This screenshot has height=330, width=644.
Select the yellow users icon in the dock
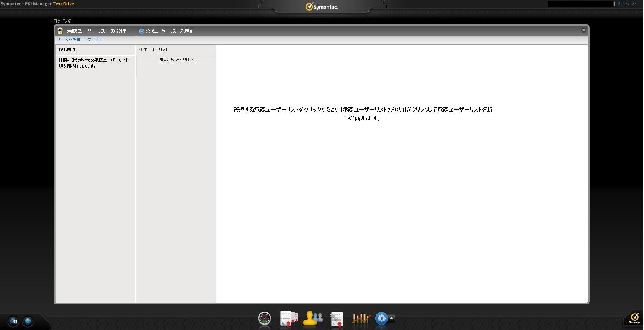312,318
